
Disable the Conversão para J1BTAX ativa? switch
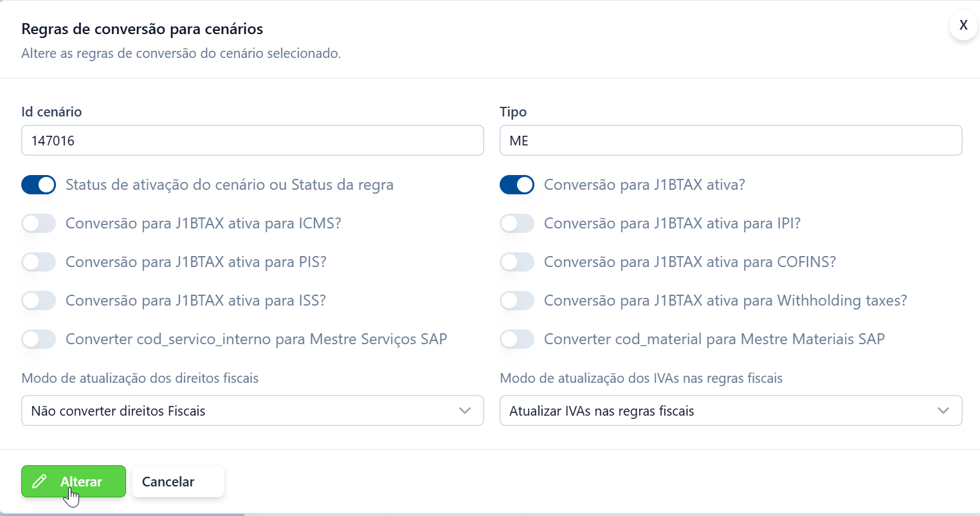pos(517,185)
